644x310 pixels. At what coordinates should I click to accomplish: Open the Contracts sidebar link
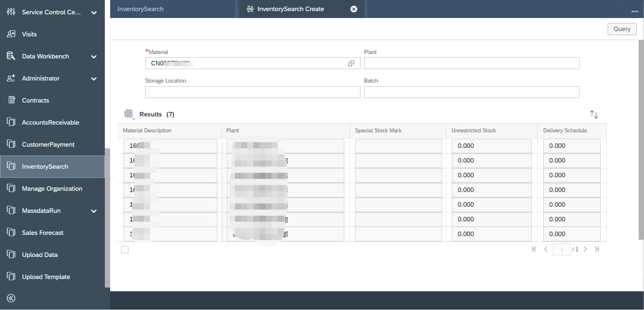pyautogui.click(x=36, y=100)
